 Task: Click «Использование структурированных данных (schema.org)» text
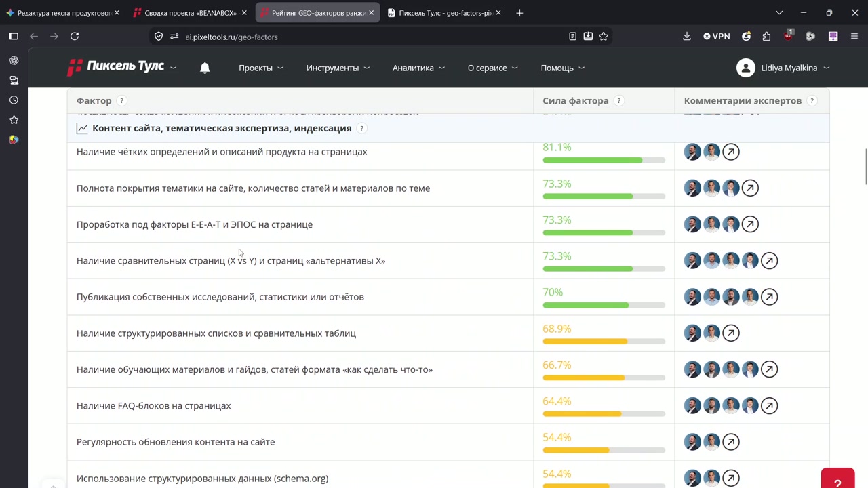click(x=202, y=479)
